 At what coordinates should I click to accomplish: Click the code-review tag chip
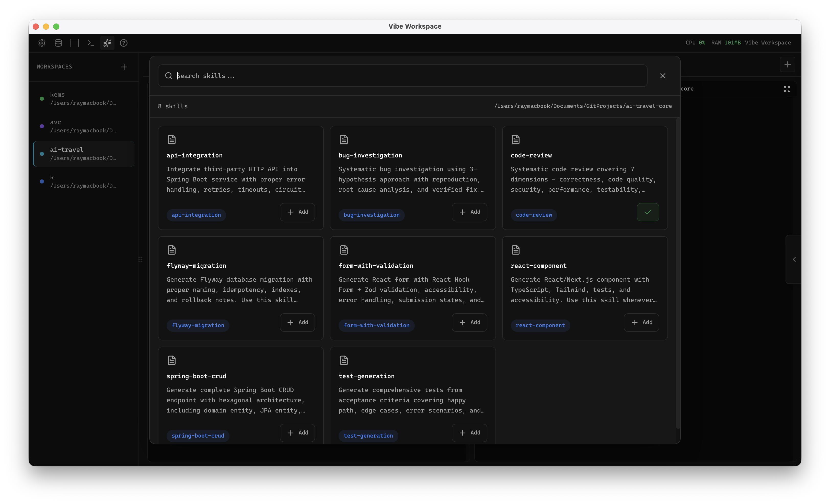[534, 215]
